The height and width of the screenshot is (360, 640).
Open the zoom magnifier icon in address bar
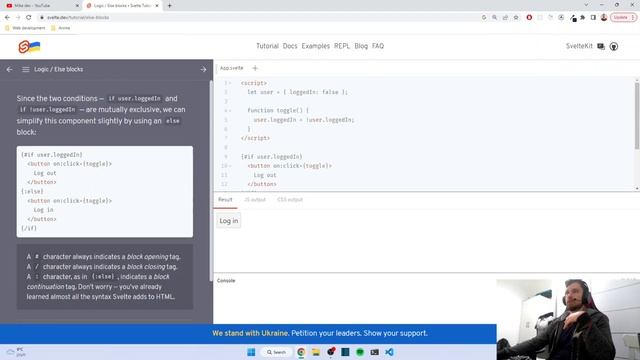click(x=494, y=18)
